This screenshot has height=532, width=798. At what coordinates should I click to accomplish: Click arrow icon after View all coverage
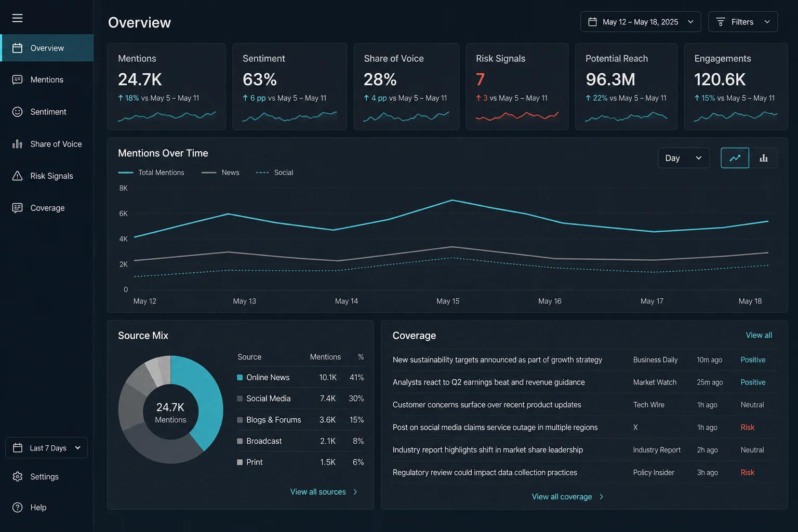[x=602, y=497]
